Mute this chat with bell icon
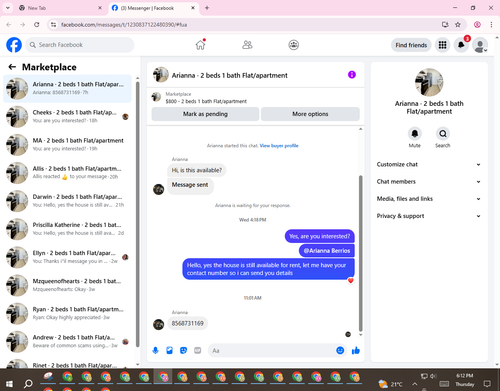 pos(414,134)
